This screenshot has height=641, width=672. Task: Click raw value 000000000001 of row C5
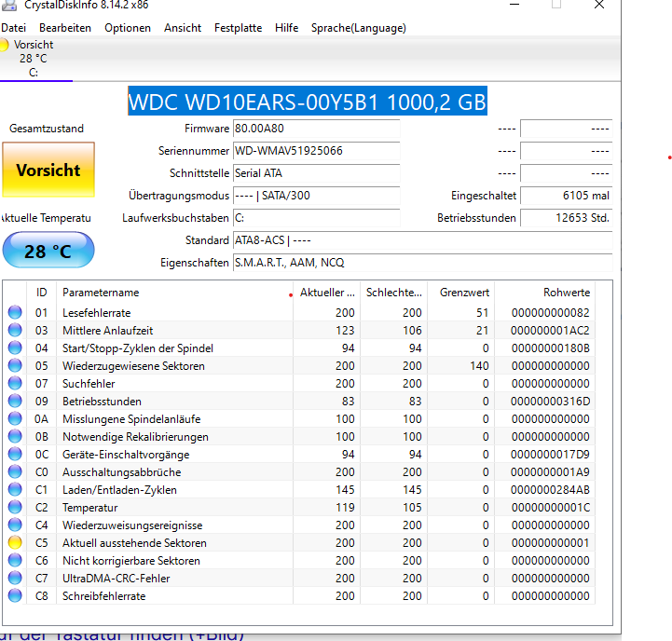coord(550,543)
